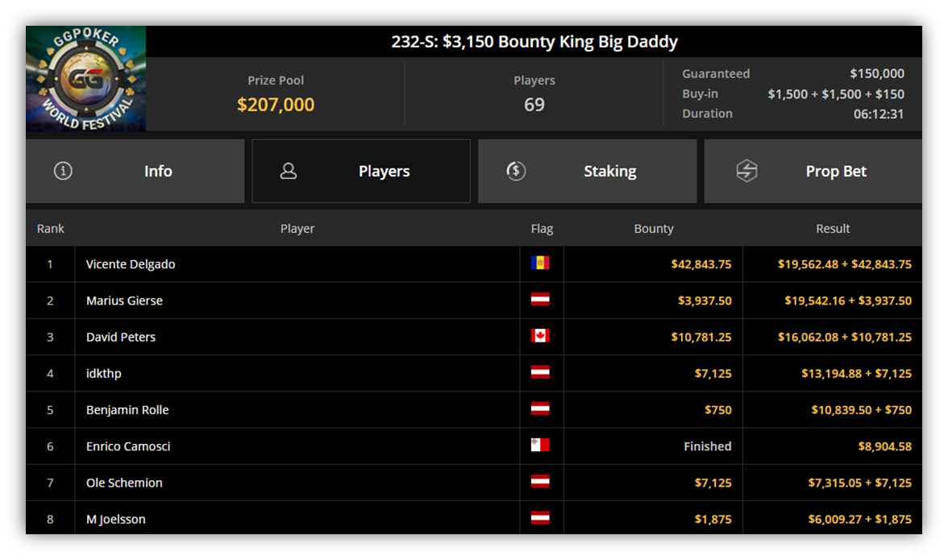Image resolution: width=948 pixels, height=560 pixels.
Task: Open the Prop Bet tab
Action: tap(813, 171)
